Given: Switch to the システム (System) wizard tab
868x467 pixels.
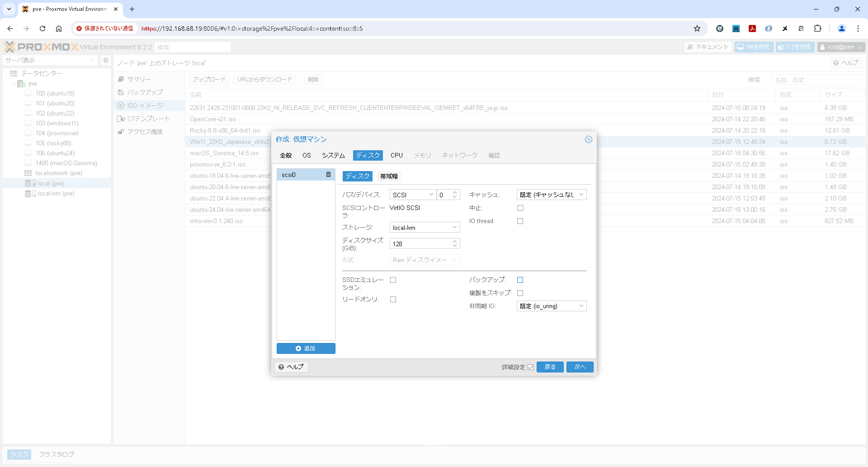Looking at the screenshot, I should tap(333, 156).
